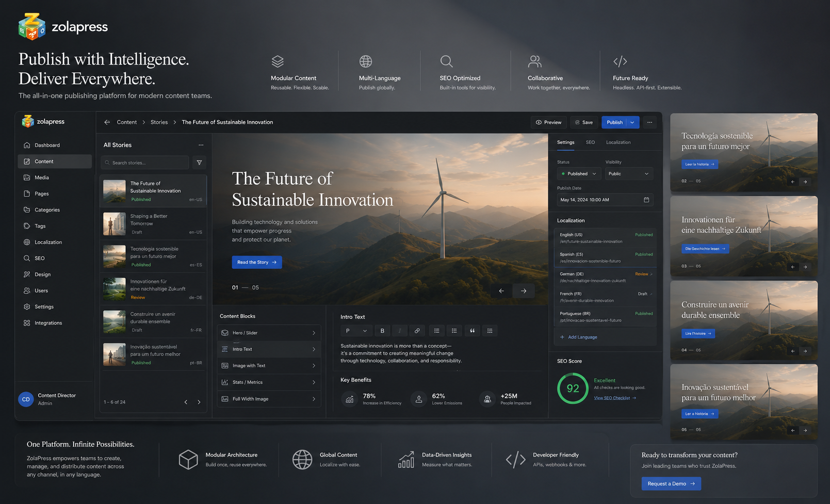Go to next hero slide
The width and height of the screenshot is (830, 504).
[x=524, y=291]
